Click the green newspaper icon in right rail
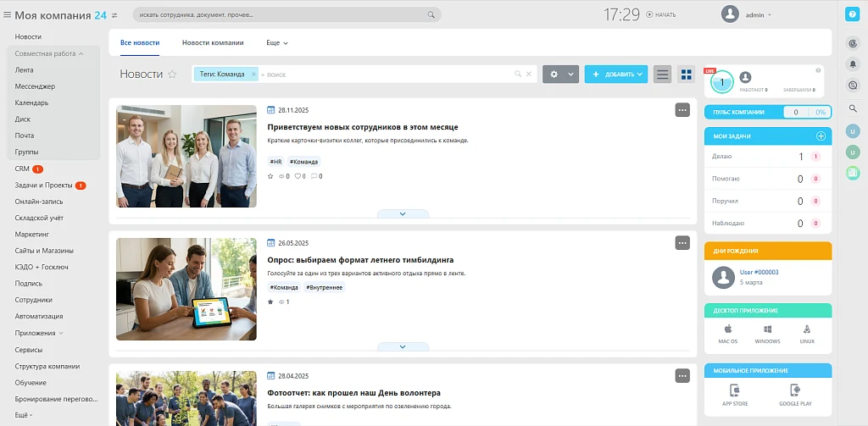 pyautogui.click(x=853, y=173)
